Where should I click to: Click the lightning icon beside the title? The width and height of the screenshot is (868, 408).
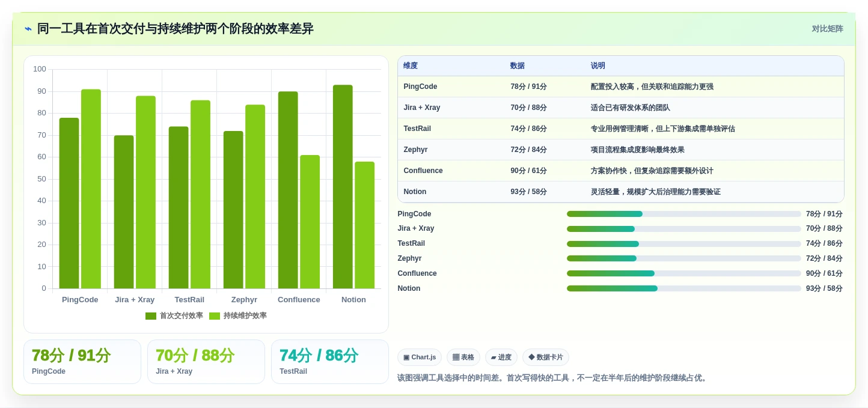28,29
